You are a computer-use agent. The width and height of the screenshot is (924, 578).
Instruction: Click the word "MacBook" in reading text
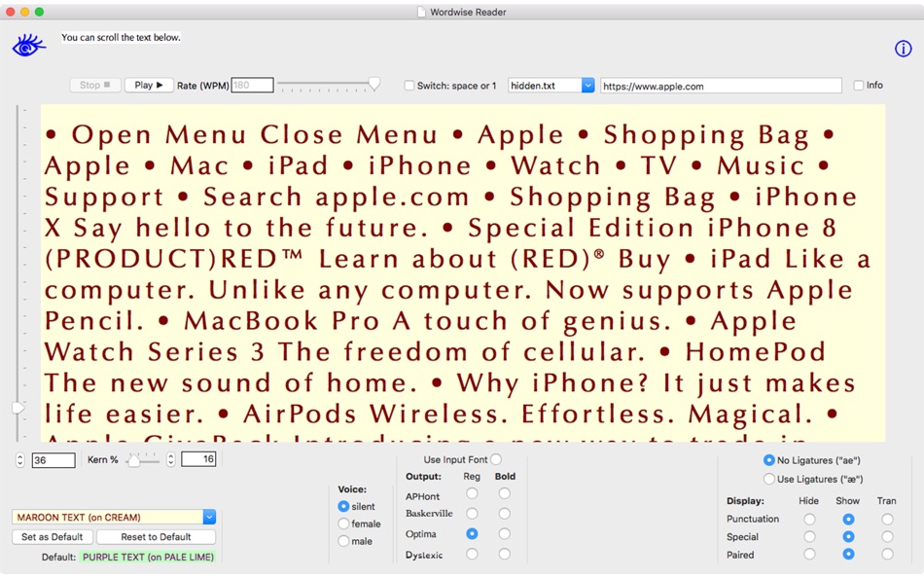[x=252, y=321]
